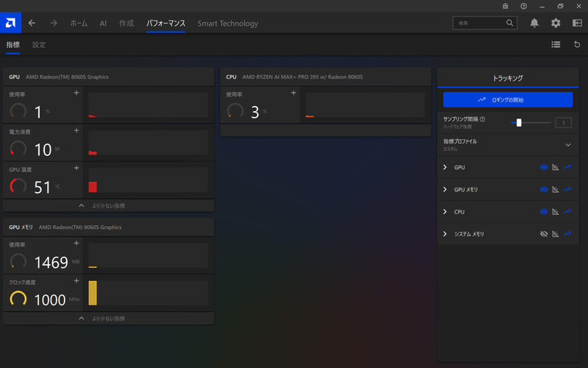Add クロック速度 metric with plus icon
The height and width of the screenshot is (368, 588).
76,280
